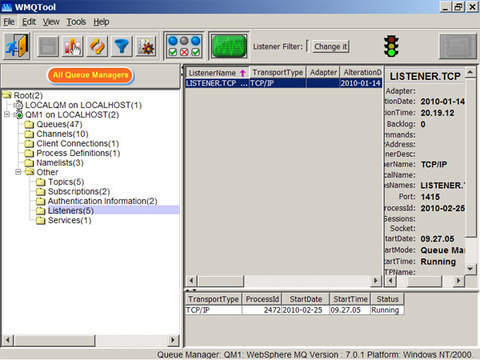480x360 pixels.
Task: Click the Change it button
Action: (x=330, y=46)
